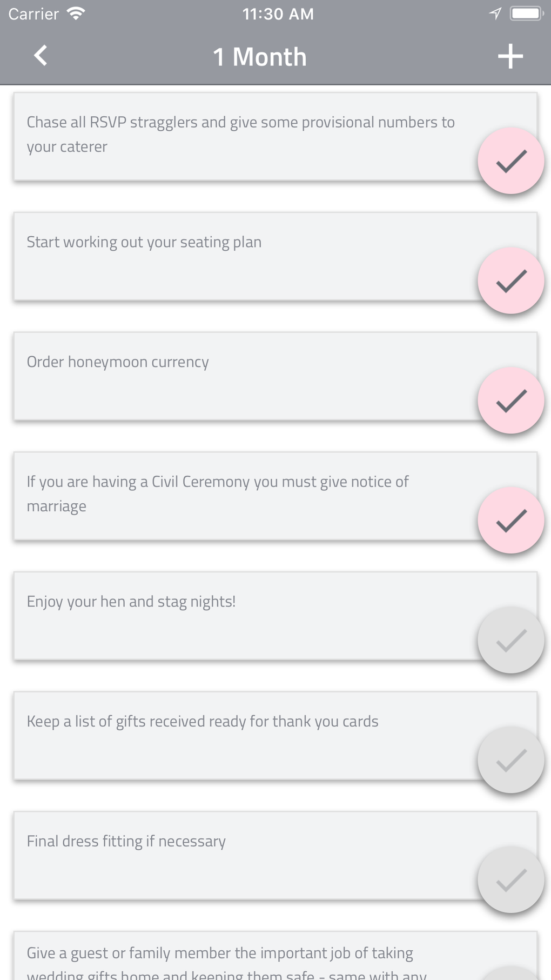Open the RSVP stragglers task card
This screenshot has width=551, height=980.
243,136
